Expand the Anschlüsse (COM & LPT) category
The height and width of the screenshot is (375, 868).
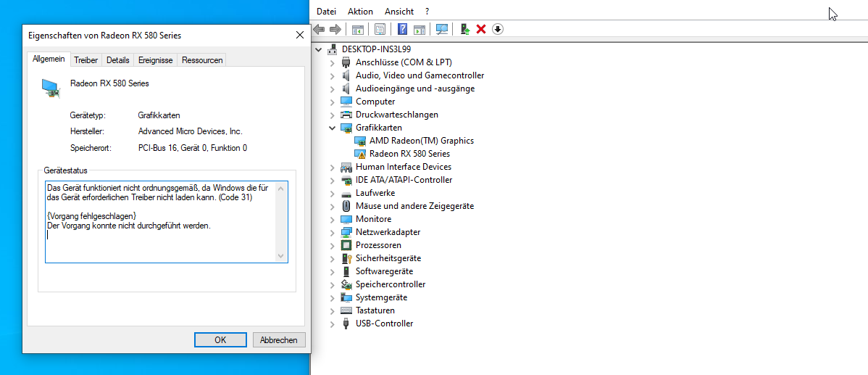[332, 62]
